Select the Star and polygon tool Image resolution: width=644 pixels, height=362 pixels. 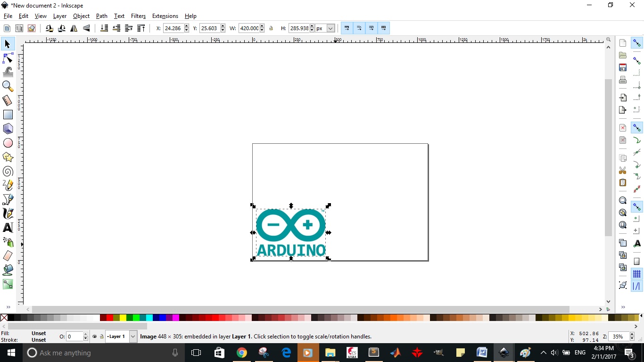click(8, 157)
